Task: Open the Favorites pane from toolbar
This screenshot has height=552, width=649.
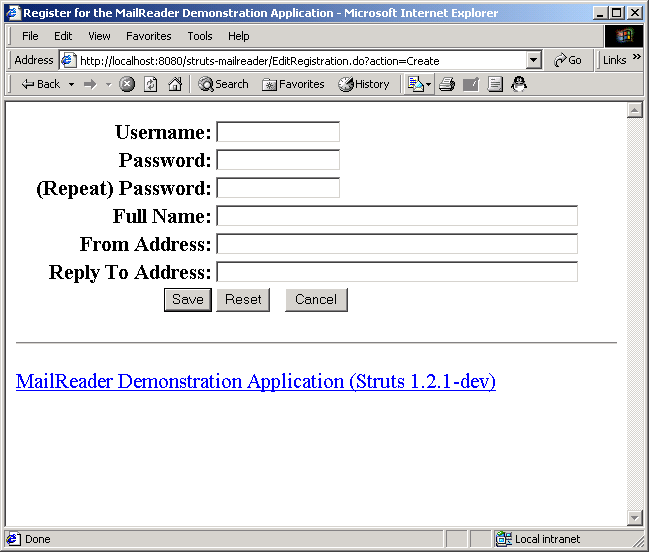Action: tap(293, 84)
